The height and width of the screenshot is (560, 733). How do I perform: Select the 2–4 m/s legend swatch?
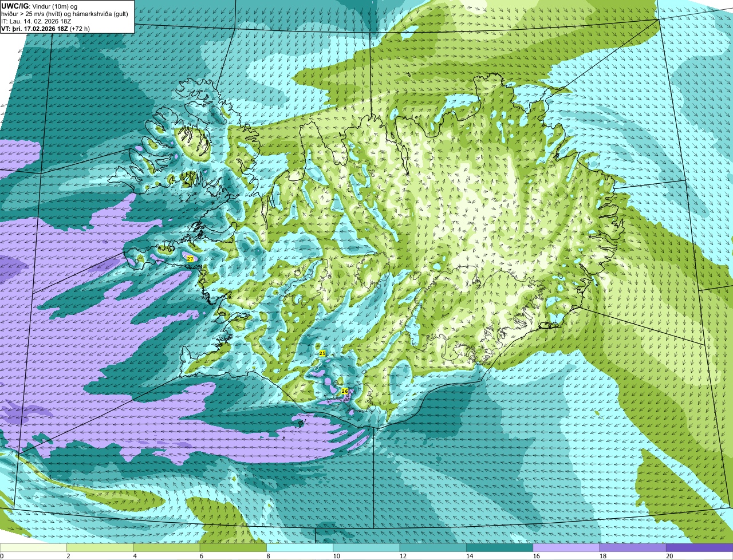point(100,547)
